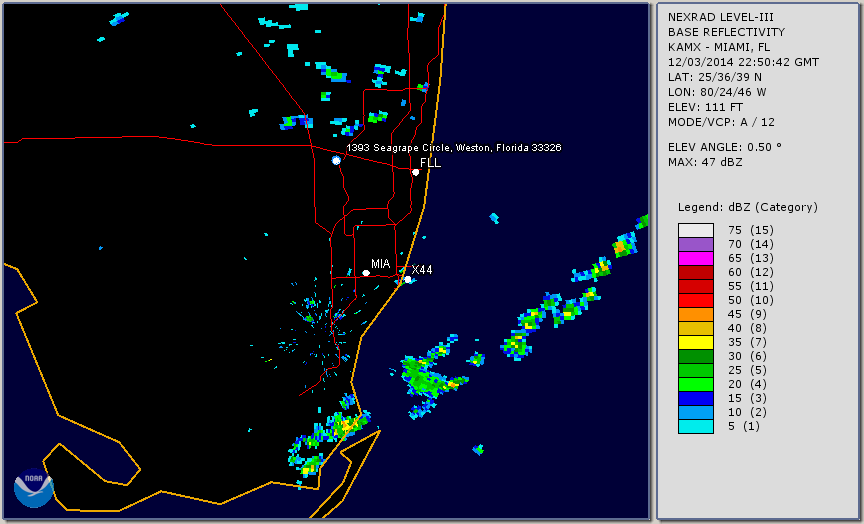Select the 30 dBZ dark green swatch
864x524 pixels.
pos(695,356)
